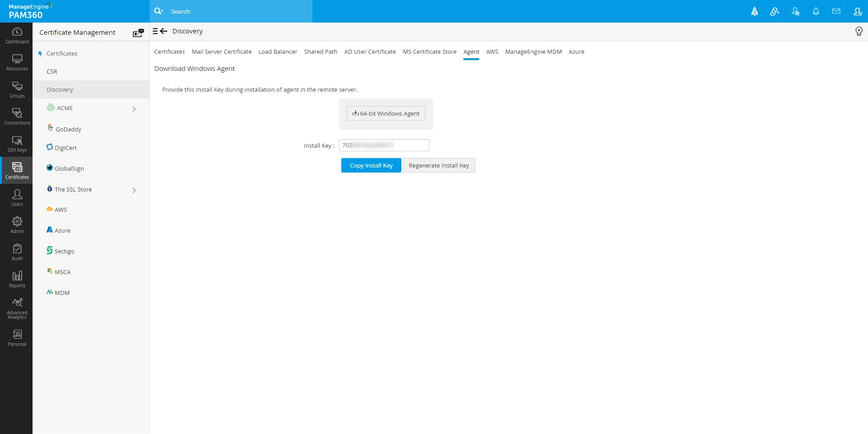Open the Connections section in the sidebar
868x434 pixels.
pos(17,117)
